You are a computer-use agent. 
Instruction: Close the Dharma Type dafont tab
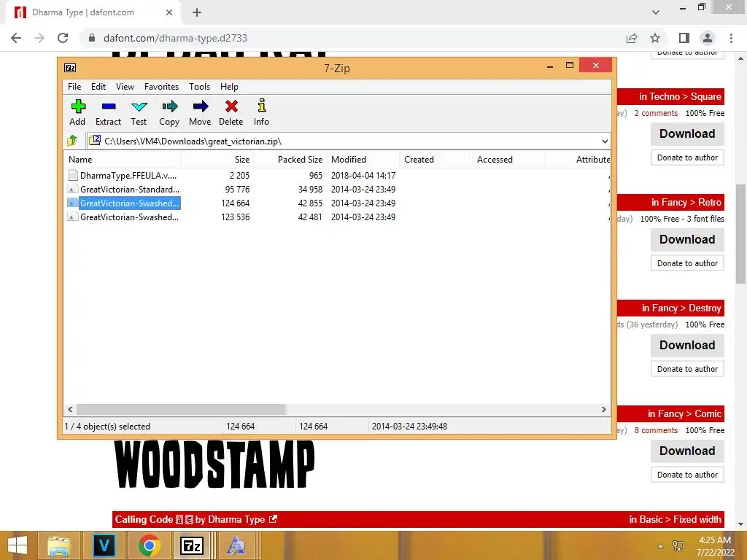tap(169, 12)
